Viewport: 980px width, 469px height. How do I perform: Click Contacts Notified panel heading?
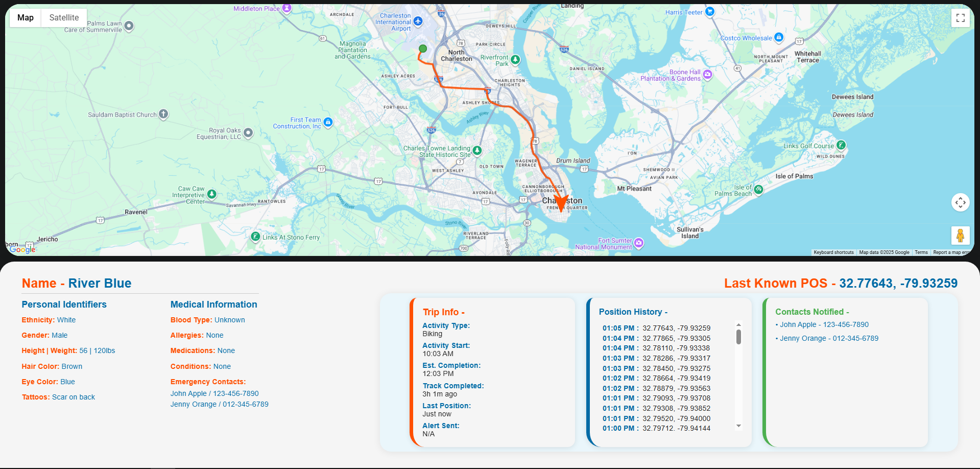(812, 312)
